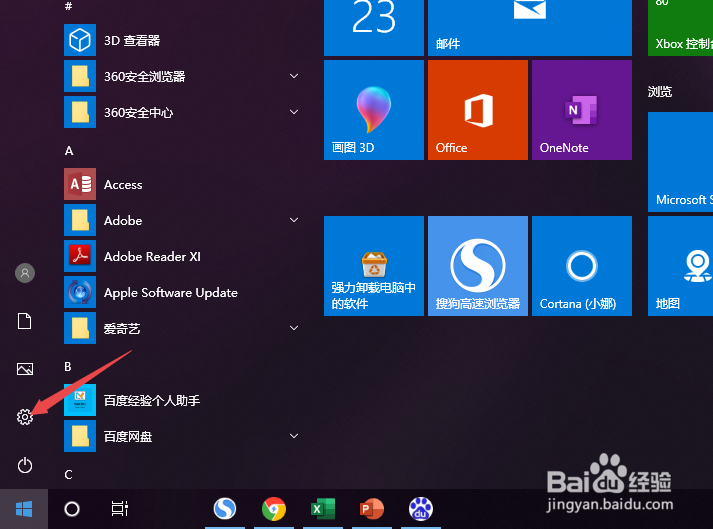This screenshot has height=529, width=713.
Task: Expand the 360安全浏览器 folder chevron
Action: click(x=294, y=76)
